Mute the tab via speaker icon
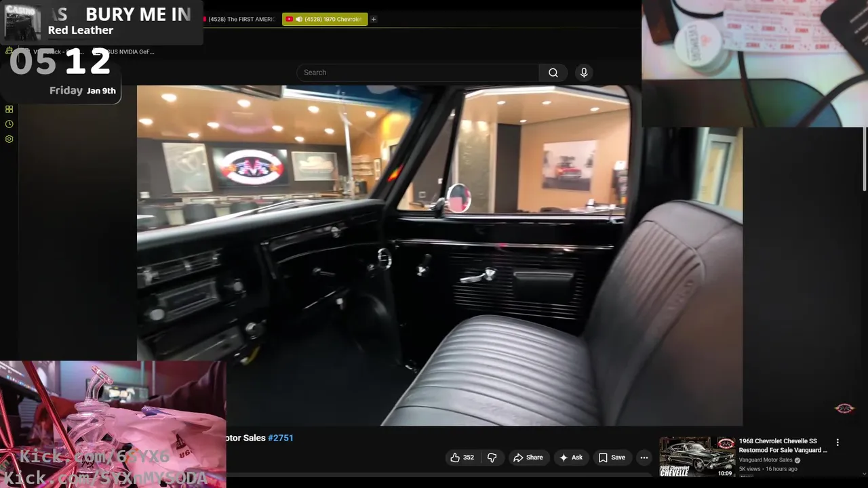Screen dimensions: 868x488 click(x=298, y=19)
